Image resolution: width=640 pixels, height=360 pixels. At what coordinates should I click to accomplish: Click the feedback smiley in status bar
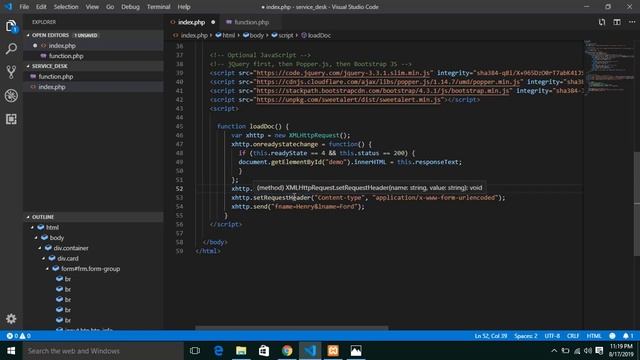tap(612, 336)
